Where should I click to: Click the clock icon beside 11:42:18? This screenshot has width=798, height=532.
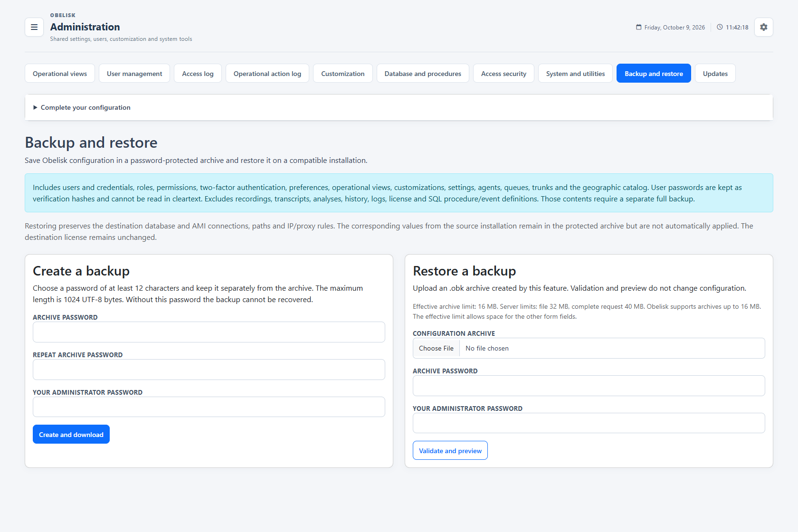[x=720, y=27]
